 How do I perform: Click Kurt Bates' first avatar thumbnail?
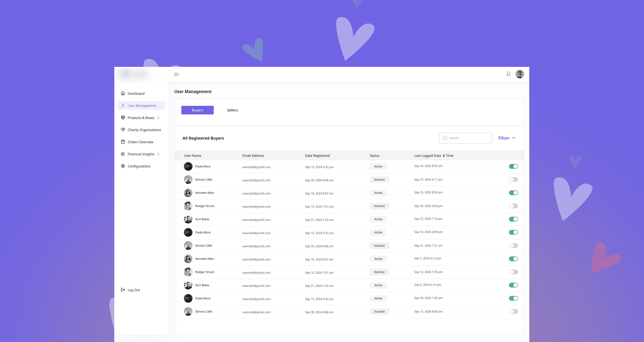[188, 219]
